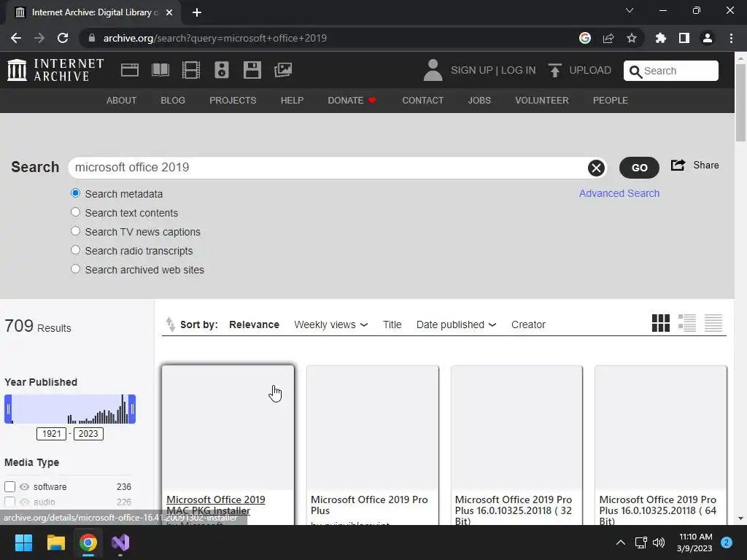Switch to compact list view
Image resolution: width=747 pixels, height=560 pixels.
pos(713,323)
